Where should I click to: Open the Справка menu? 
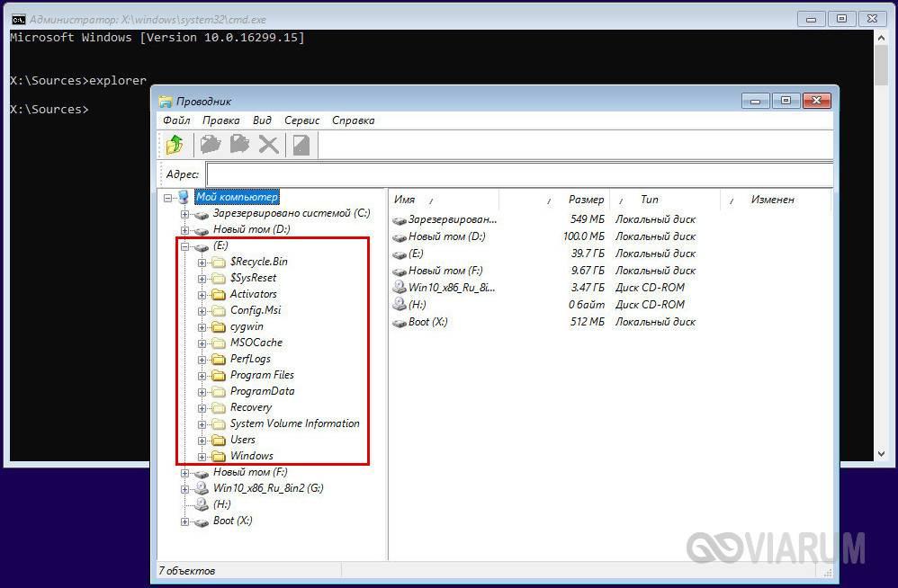click(x=354, y=120)
